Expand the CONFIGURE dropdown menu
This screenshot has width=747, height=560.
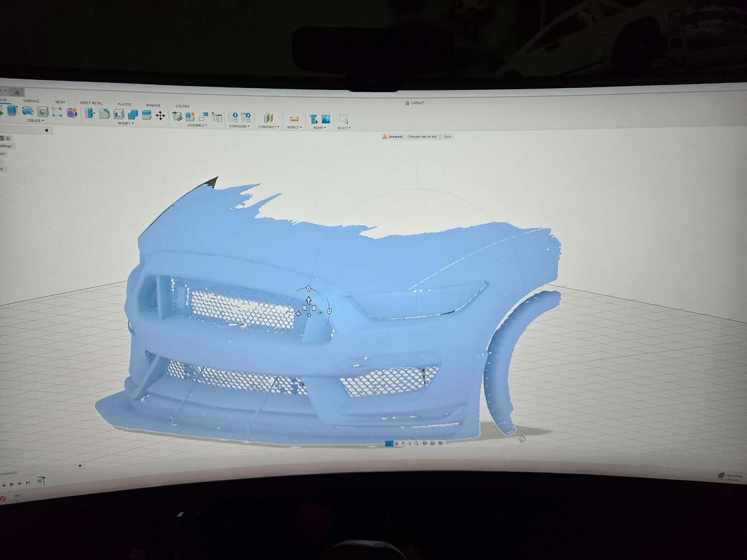point(239,126)
